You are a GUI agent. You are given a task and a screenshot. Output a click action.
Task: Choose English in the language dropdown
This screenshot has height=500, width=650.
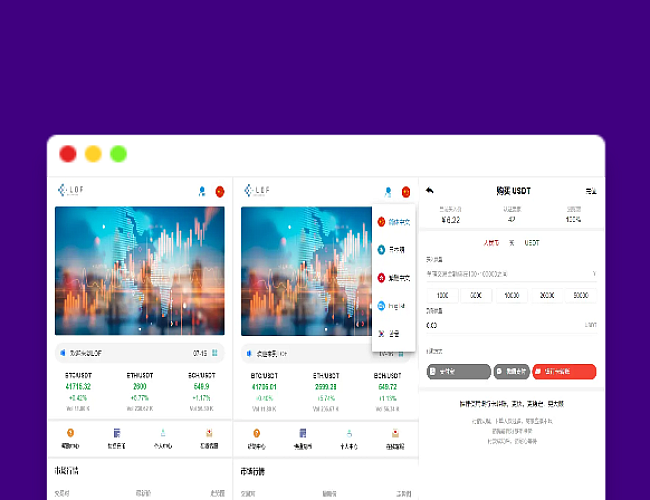(x=392, y=306)
